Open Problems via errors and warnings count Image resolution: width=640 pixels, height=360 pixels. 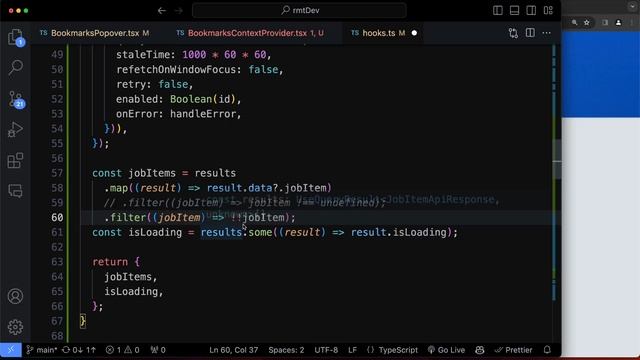(122, 350)
